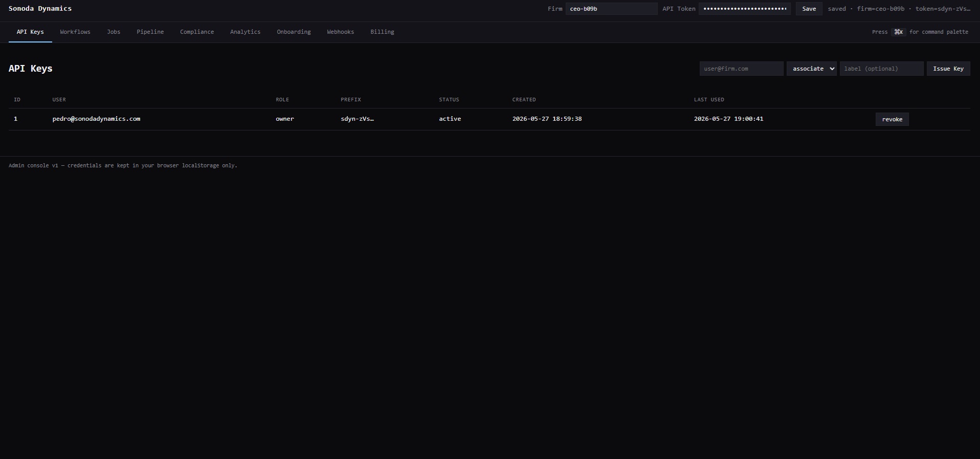Viewport: 980px width, 459px height.
Task: Focus the Firm input field
Action: click(612, 9)
